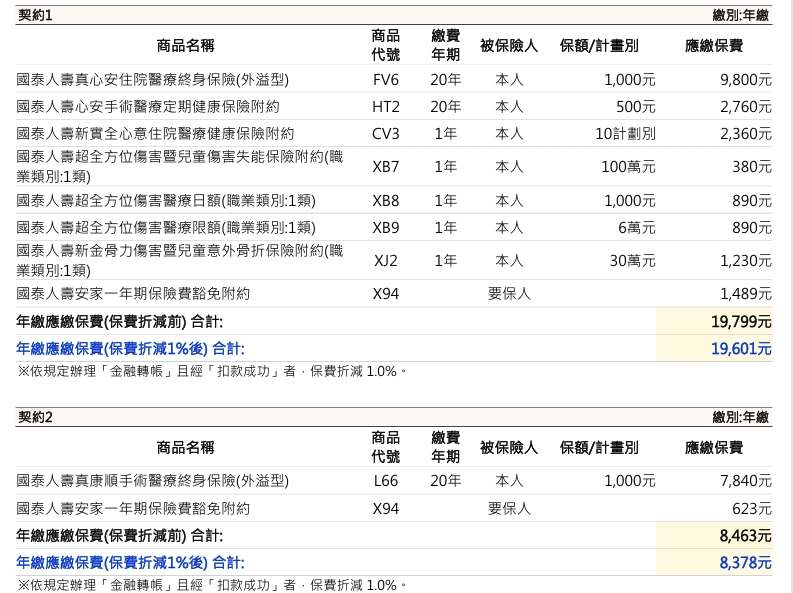Select the 國泰人壽心安手術醫療定期健康保險附約 product name
Image resolution: width=793 pixels, height=593 pixels.
(x=148, y=107)
